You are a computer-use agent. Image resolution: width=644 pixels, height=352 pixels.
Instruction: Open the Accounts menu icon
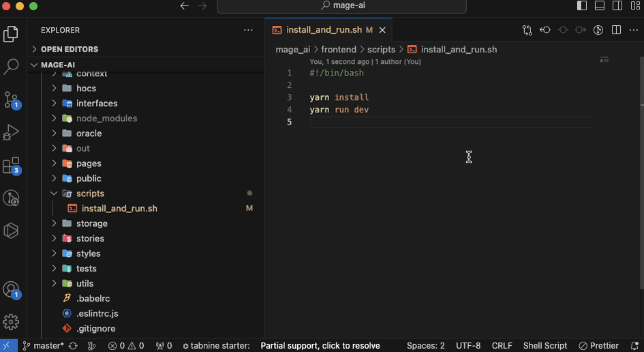pyautogui.click(x=11, y=289)
